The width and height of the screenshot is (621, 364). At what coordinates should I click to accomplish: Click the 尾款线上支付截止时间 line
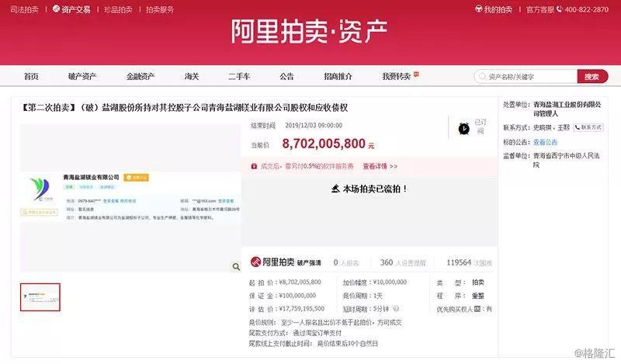[x=314, y=343]
